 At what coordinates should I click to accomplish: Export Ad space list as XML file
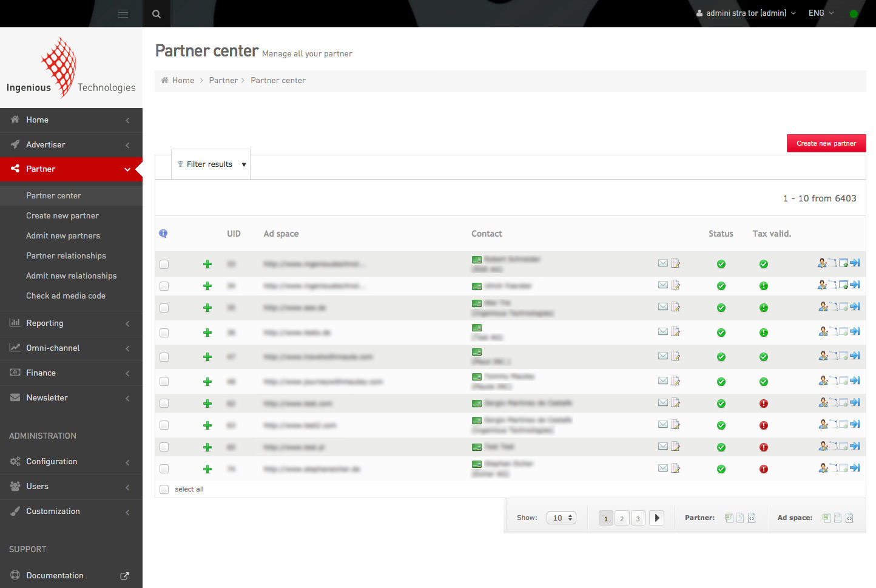[x=849, y=518]
